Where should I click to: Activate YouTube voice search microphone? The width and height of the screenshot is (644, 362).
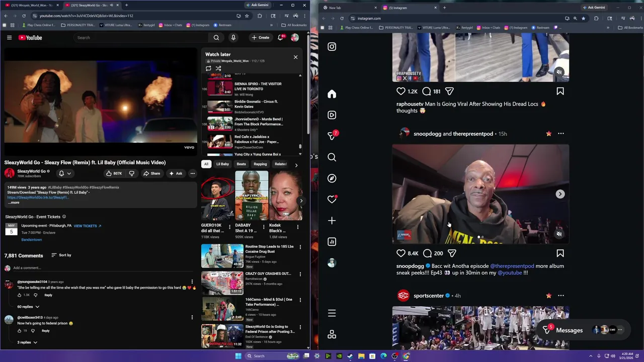click(x=233, y=38)
